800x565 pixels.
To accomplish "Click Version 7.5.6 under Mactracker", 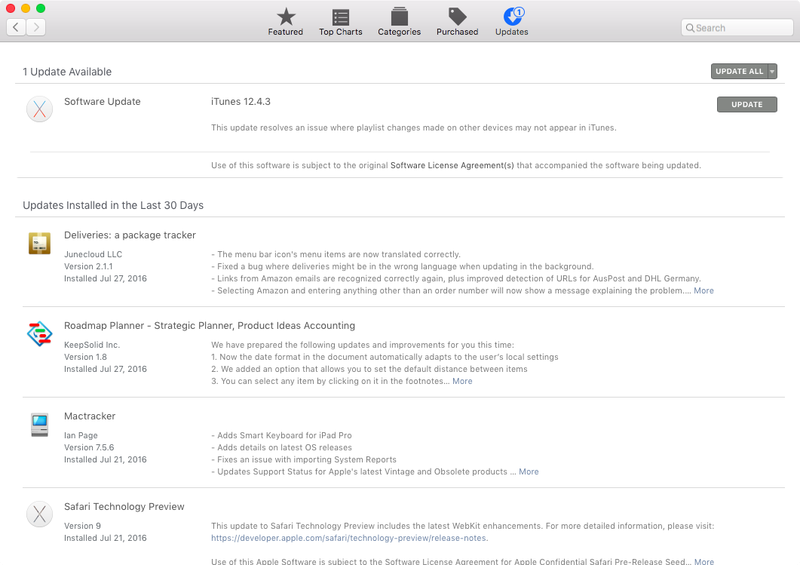I will click(x=89, y=448).
